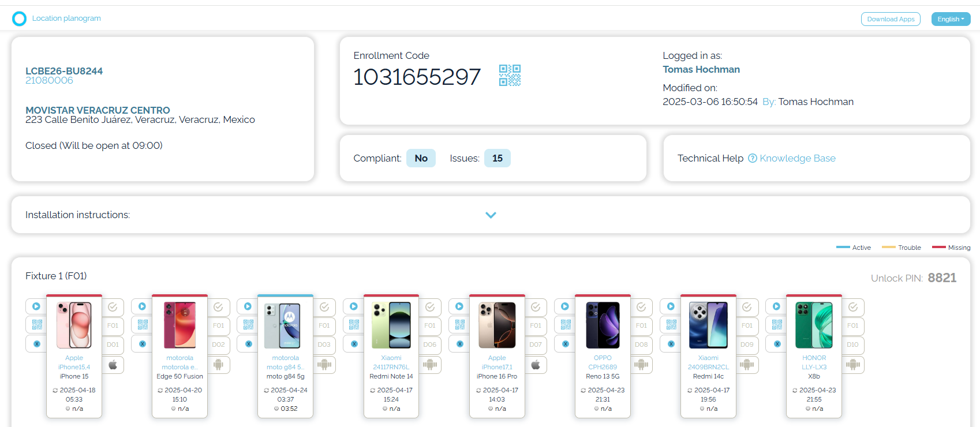Toggle the checkmark for iPhone 15
980x427 pixels.
pyautogui.click(x=113, y=307)
